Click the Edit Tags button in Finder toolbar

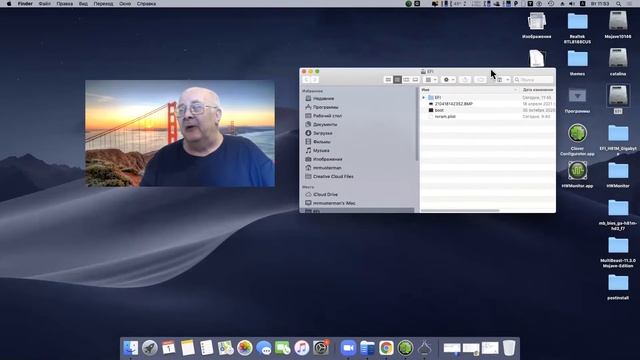pos(480,80)
